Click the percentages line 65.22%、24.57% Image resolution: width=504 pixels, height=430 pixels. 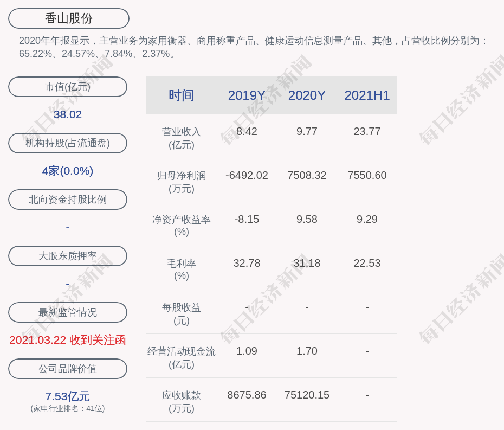coord(98,53)
